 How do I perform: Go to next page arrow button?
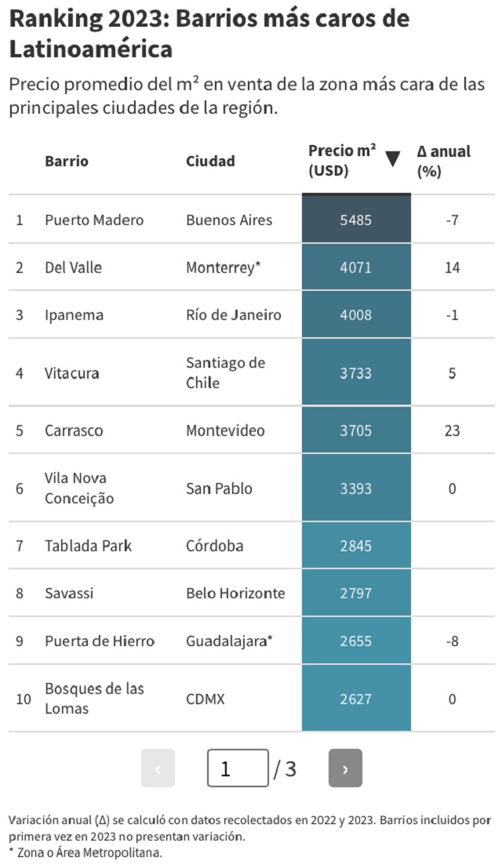click(345, 768)
